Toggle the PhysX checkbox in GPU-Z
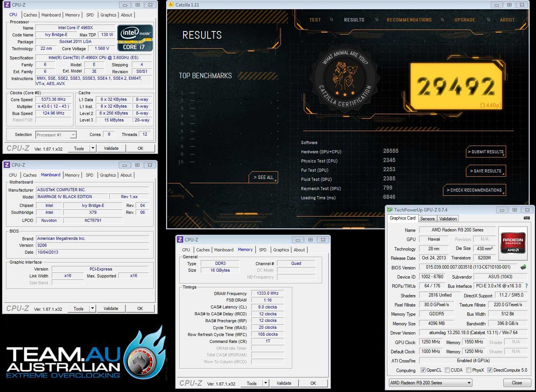 click(469, 370)
